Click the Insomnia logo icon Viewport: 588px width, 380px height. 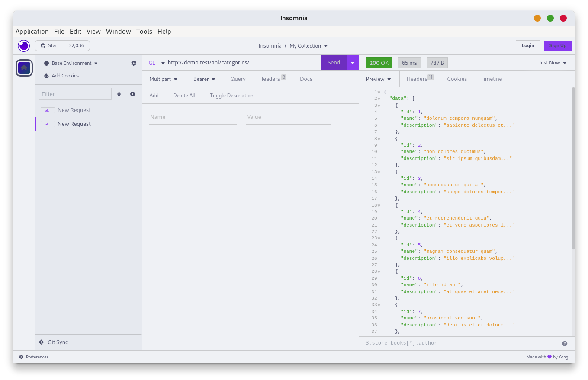click(24, 45)
